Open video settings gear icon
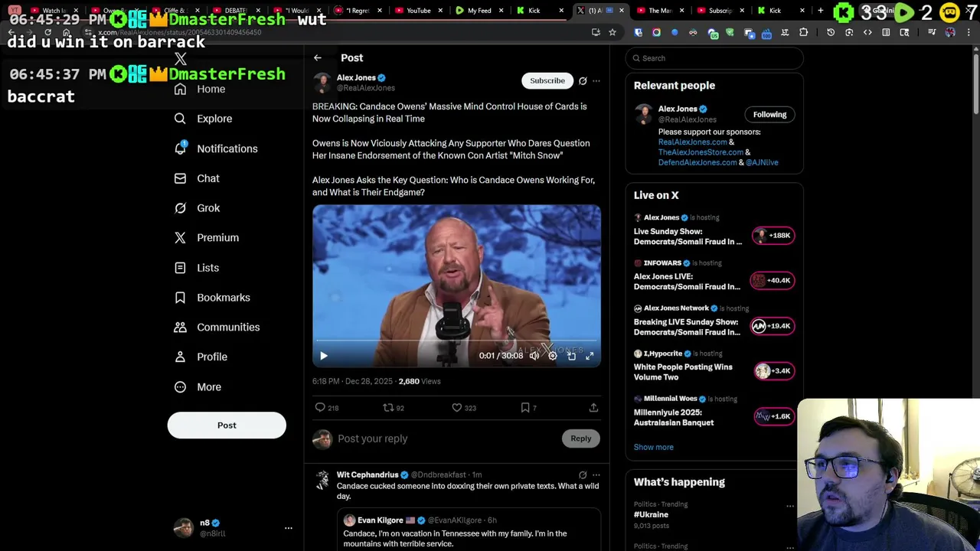Screen dimensions: 980x551 click(x=553, y=356)
